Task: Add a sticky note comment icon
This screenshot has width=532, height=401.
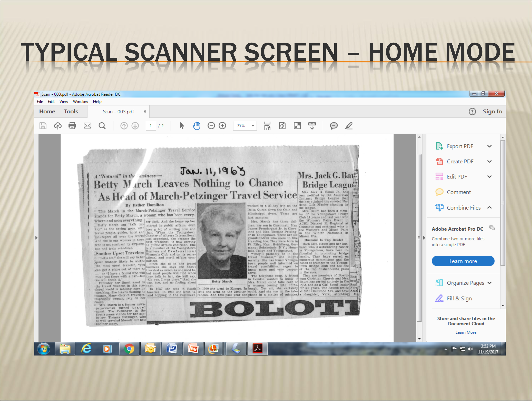Action: tap(334, 126)
